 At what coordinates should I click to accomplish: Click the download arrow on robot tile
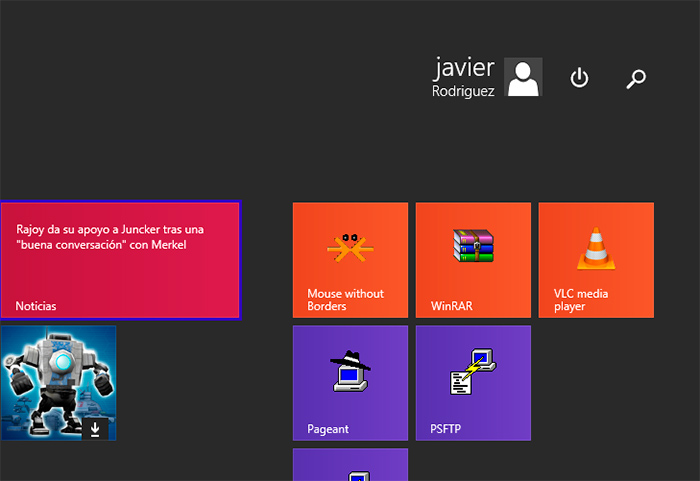tap(95, 429)
